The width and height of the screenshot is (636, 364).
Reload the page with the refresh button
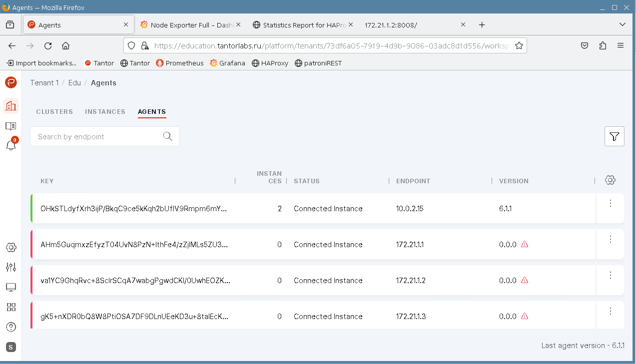pos(48,45)
